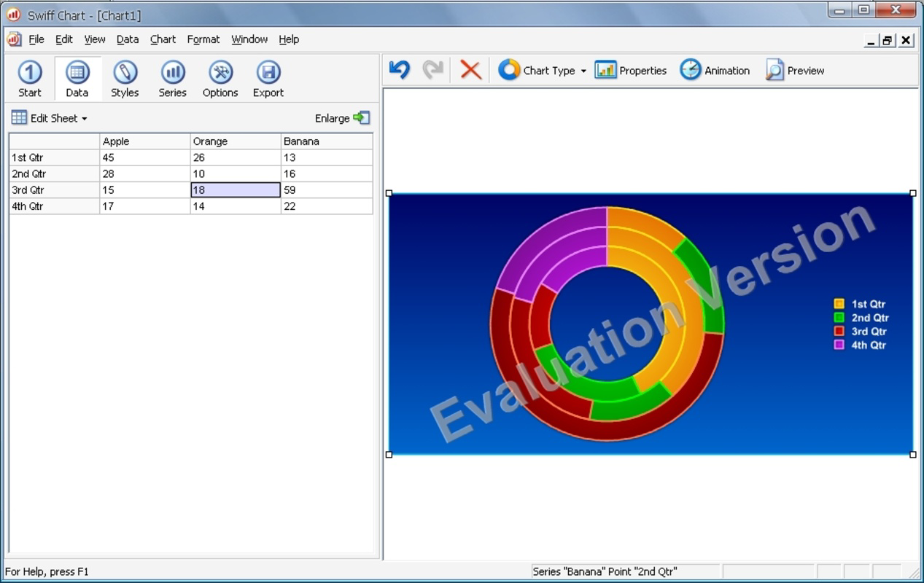Open the chart Preview
The image size is (924, 583).
point(795,70)
